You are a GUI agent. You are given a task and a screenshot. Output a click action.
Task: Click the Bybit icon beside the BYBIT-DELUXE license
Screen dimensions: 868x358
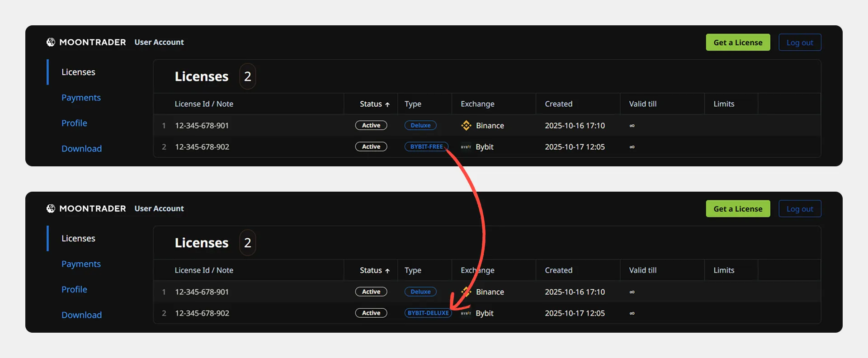coord(466,313)
